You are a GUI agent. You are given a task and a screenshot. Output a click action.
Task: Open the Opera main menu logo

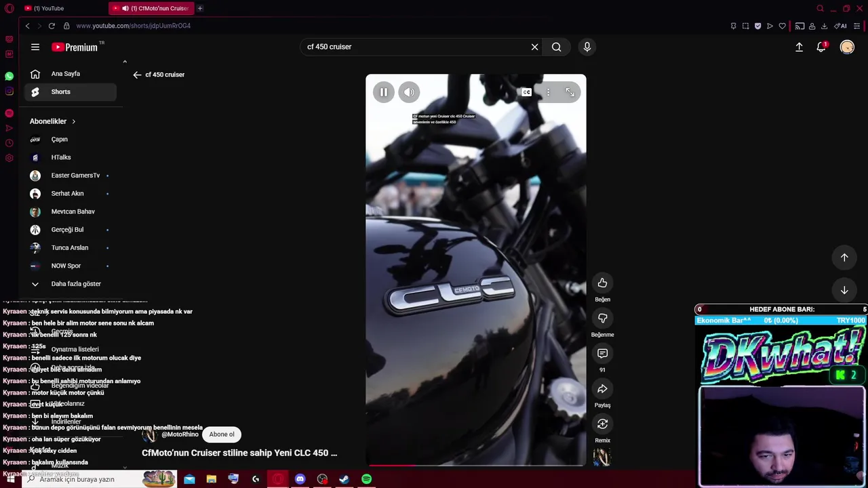coord(9,9)
